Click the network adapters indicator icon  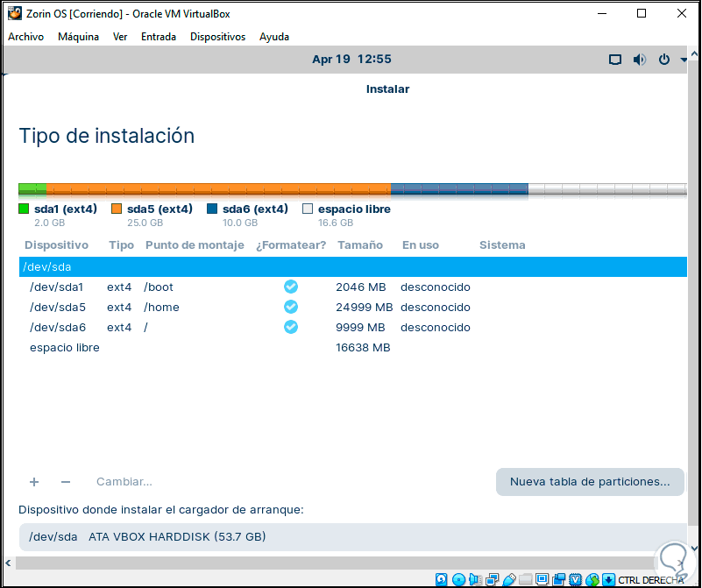[492, 579]
